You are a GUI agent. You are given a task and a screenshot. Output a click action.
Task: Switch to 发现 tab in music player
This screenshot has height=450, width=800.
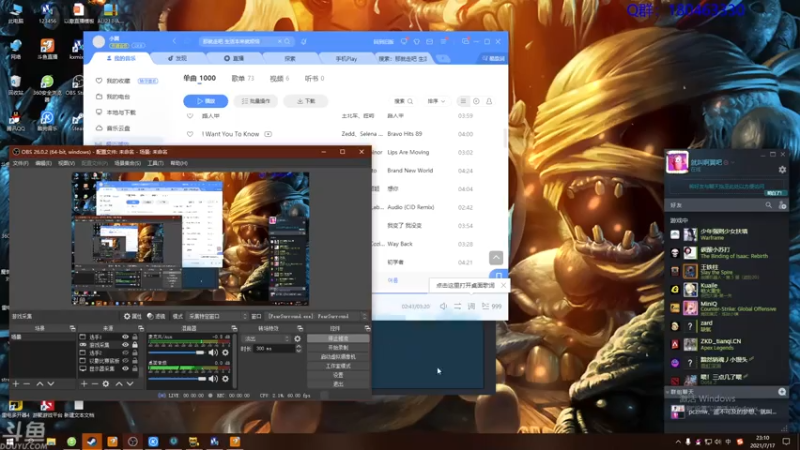tap(177, 59)
